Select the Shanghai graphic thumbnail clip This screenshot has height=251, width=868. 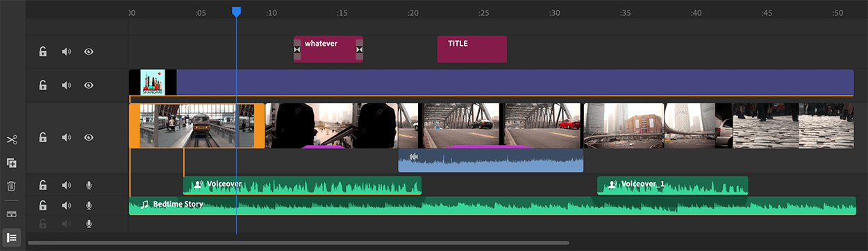pyautogui.click(x=153, y=82)
